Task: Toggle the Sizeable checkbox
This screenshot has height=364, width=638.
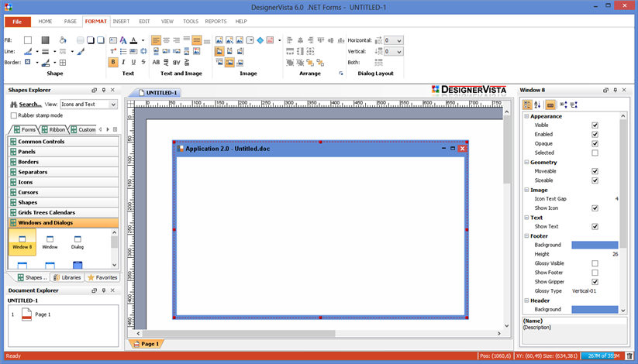Action: [595, 180]
